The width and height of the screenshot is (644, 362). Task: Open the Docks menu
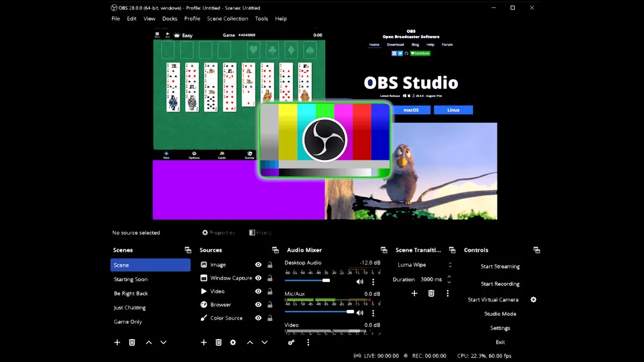click(170, 19)
